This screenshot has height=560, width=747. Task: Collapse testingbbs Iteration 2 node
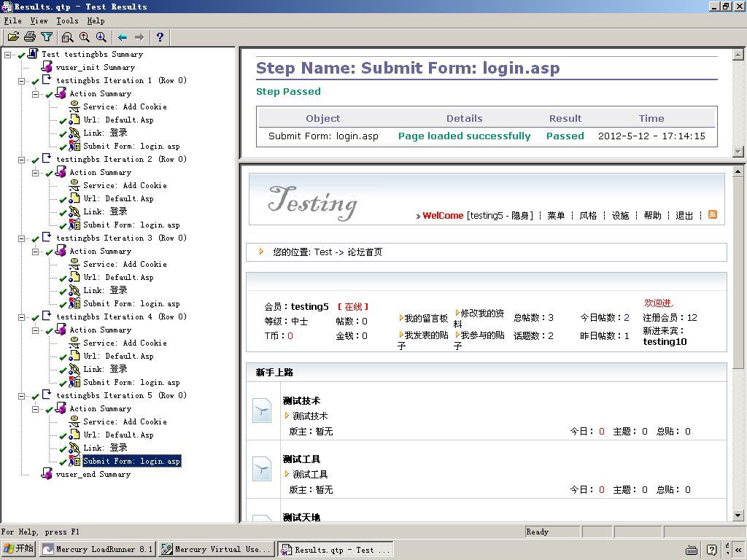[21, 160]
